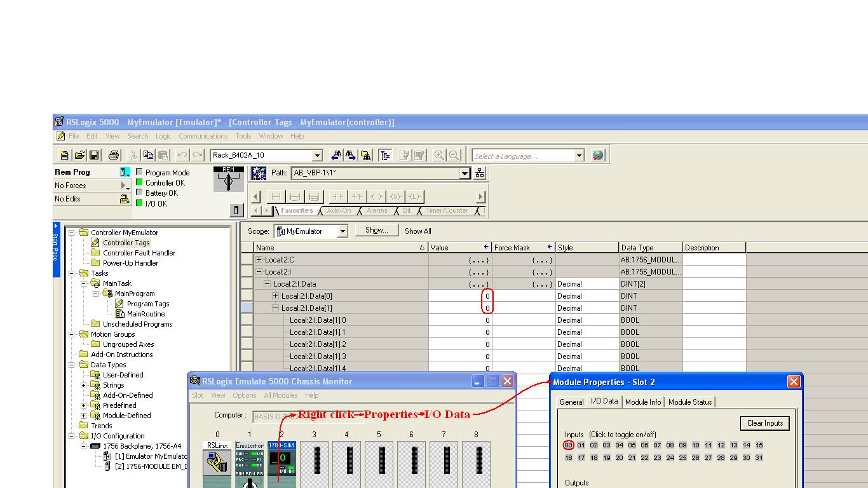Expand the Local:2:I.Data[0] tag row

[x=276, y=296]
